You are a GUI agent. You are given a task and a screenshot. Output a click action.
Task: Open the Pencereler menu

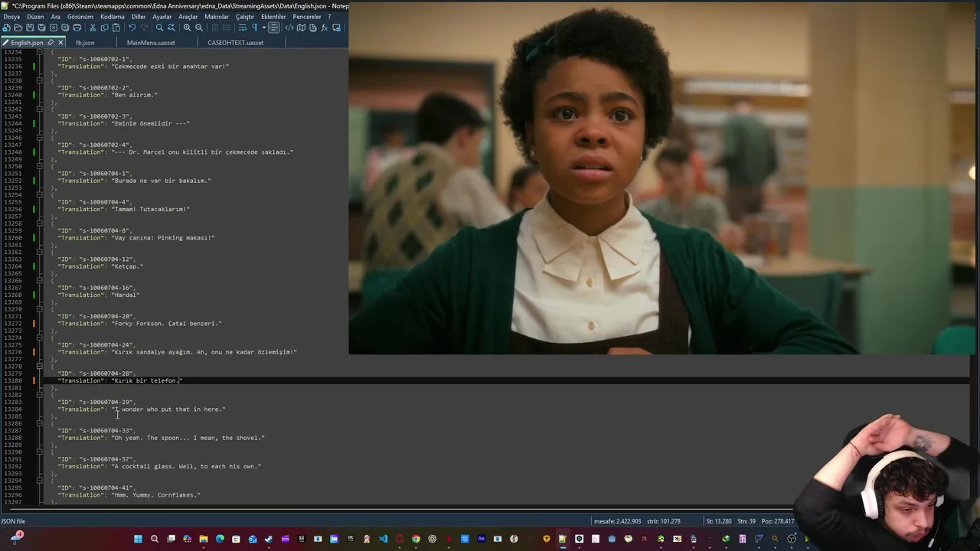click(x=307, y=17)
